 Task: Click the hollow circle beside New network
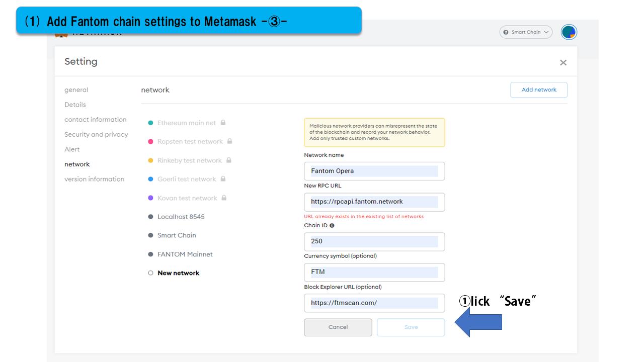click(150, 273)
